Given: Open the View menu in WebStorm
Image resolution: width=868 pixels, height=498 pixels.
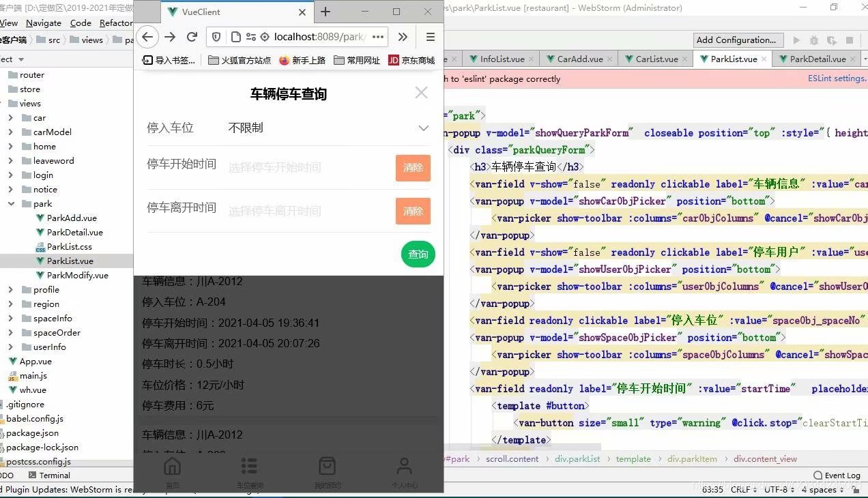Looking at the screenshot, I should [9, 23].
